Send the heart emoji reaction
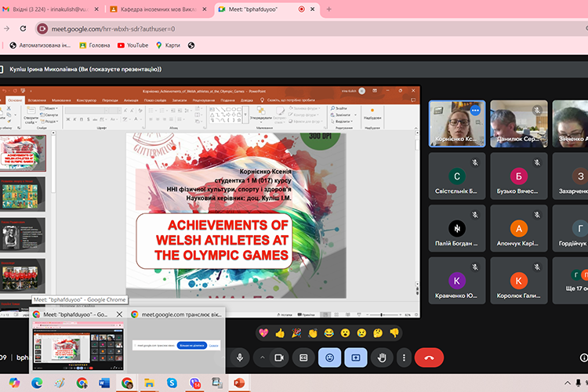The image size is (588, 392). 263,332
